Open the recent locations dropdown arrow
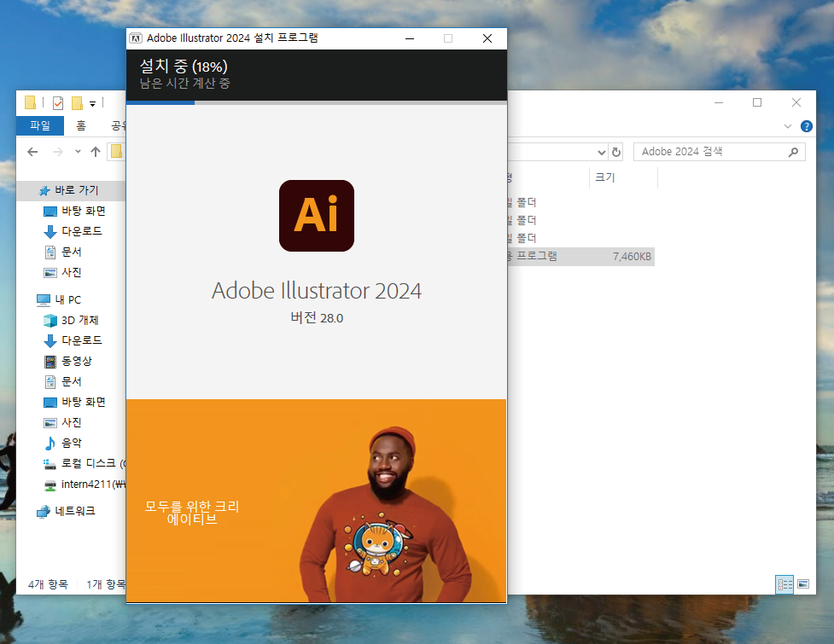834x644 pixels. (x=78, y=152)
